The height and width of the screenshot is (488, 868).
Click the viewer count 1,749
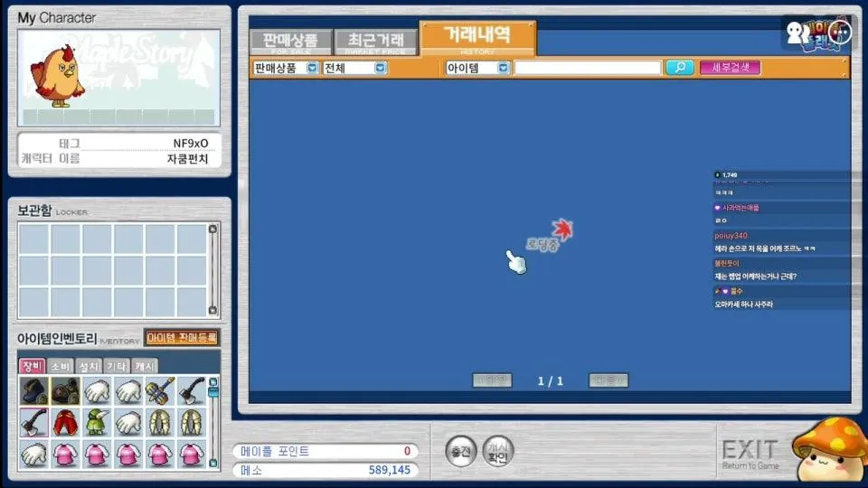coord(730,174)
